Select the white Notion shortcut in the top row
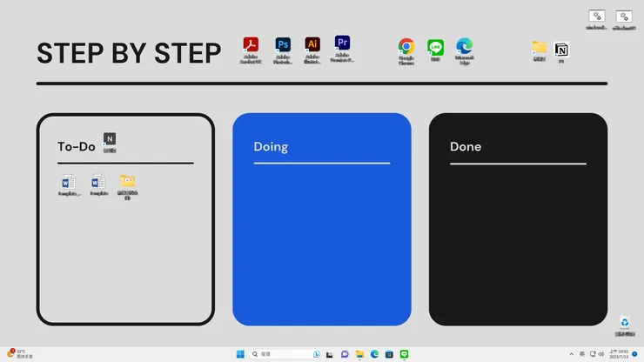 [561, 52]
